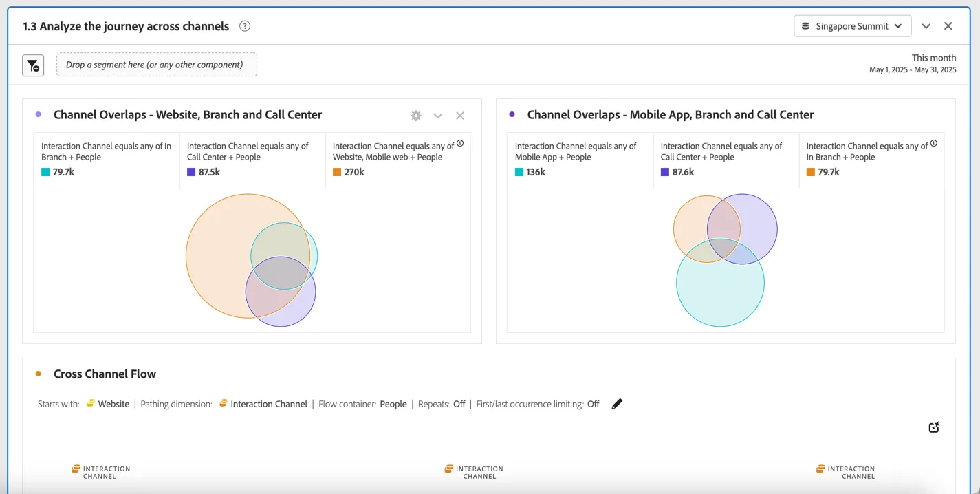
Task: Select the panel title 1.3 Analyze the journey
Action: [x=126, y=26]
